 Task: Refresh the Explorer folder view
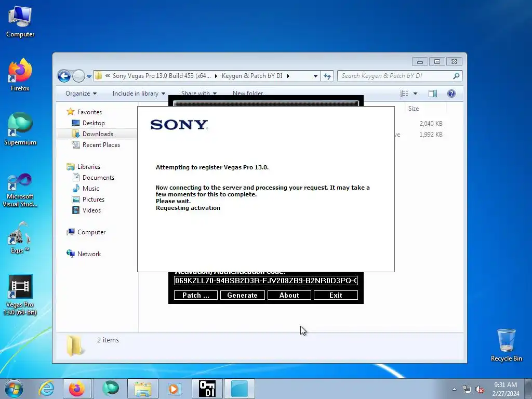pos(327,76)
